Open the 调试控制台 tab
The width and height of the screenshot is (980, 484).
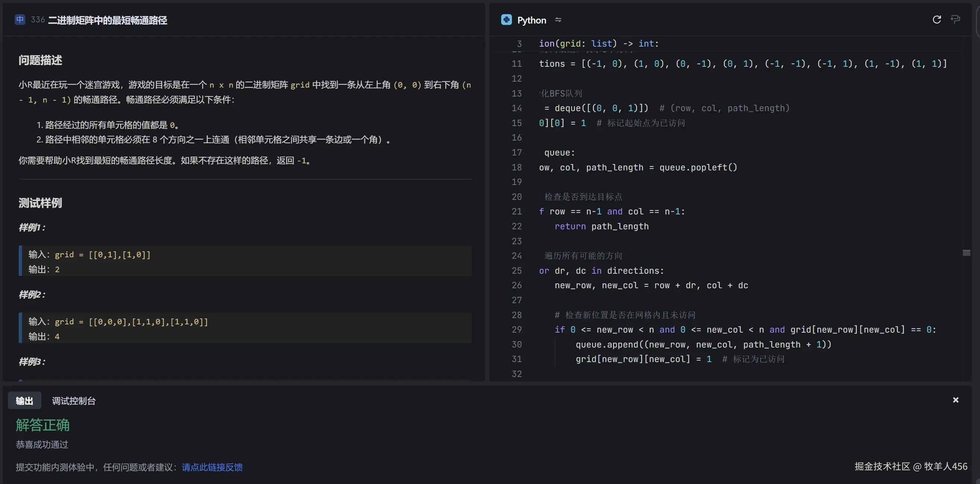[x=74, y=401]
